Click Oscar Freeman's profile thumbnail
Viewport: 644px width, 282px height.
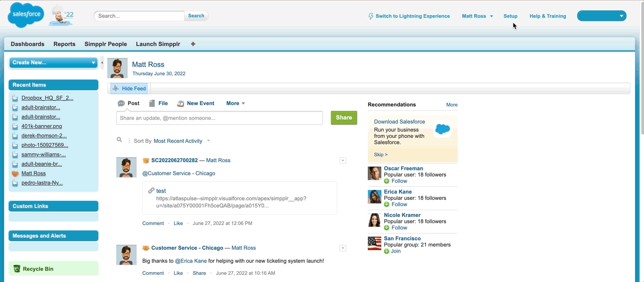click(x=375, y=173)
